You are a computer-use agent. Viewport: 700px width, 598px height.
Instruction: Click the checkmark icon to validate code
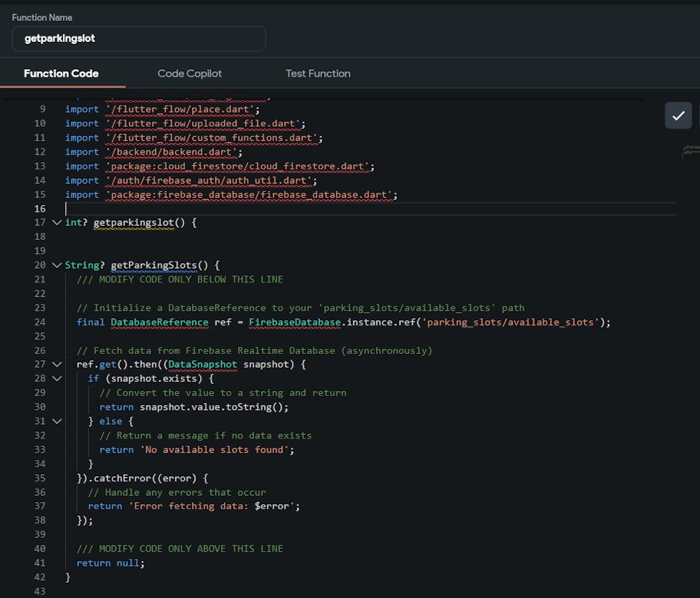click(x=678, y=115)
